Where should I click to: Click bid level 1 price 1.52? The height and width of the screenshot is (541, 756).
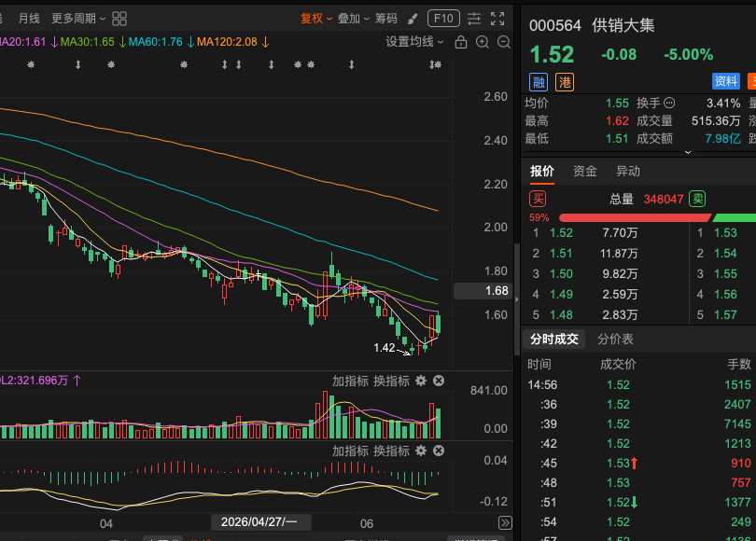point(561,233)
